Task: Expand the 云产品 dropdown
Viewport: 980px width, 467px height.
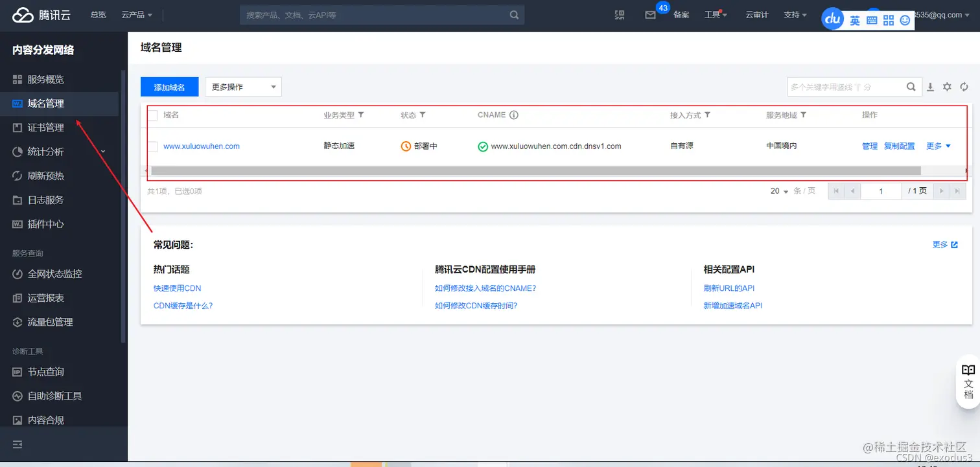Action: coord(137,15)
